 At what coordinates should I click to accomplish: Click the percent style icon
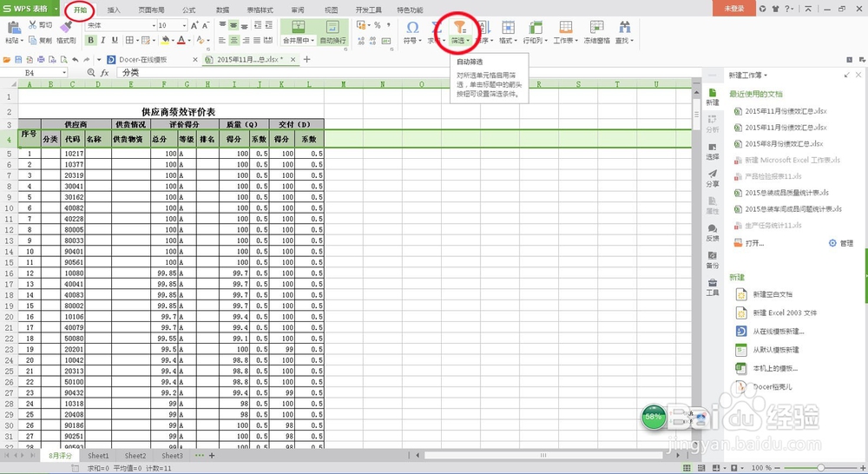pos(377,25)
